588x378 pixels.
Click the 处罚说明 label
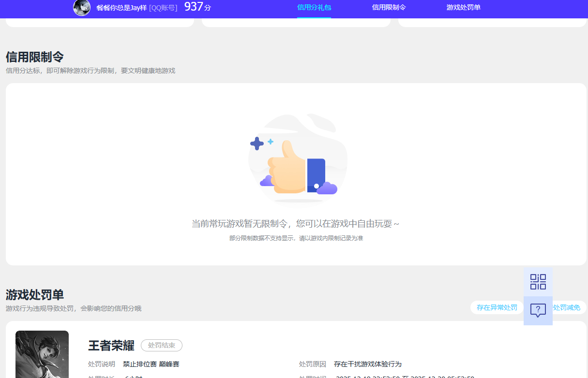click(x=102, y=364)
